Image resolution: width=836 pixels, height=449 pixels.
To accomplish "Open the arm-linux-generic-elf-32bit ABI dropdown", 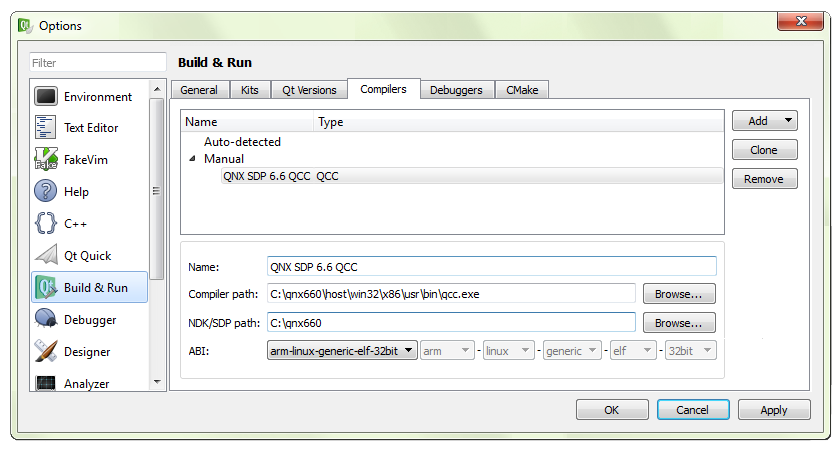I will pyautogui.click(x=342, y=351).
